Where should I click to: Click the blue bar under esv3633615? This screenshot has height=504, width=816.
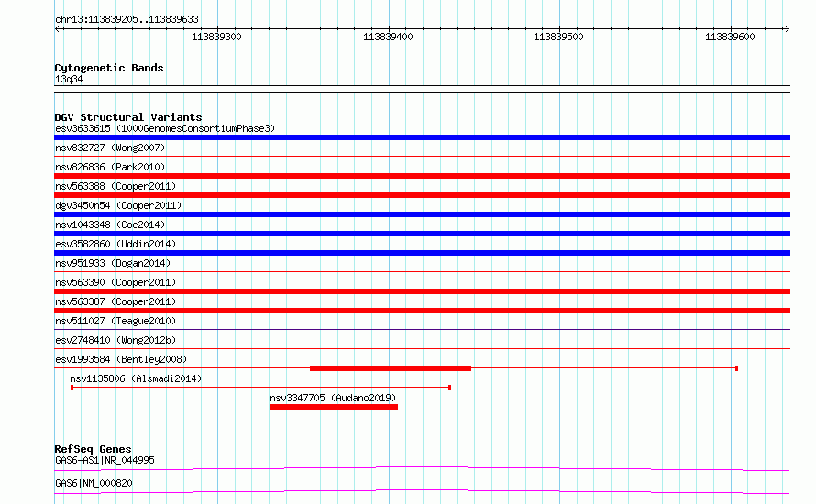[x=422, y=137]
